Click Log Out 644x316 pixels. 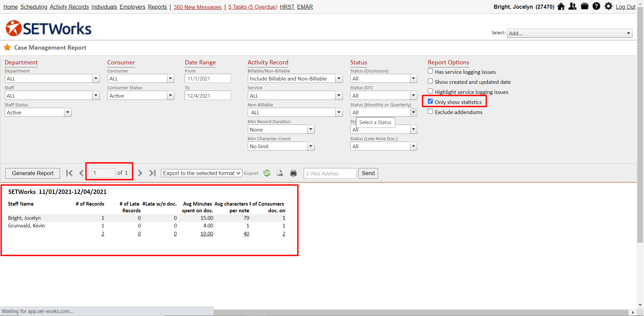(x=626, y=7)
